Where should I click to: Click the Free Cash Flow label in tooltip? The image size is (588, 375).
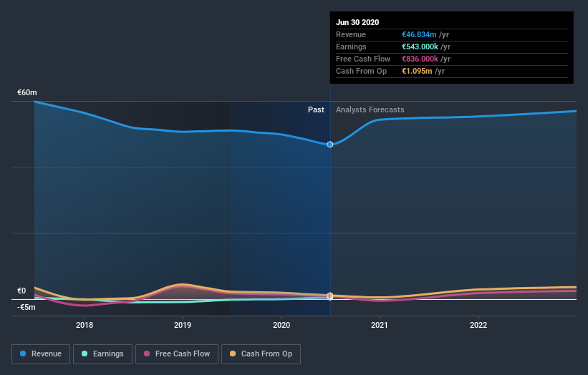(363, 59)
